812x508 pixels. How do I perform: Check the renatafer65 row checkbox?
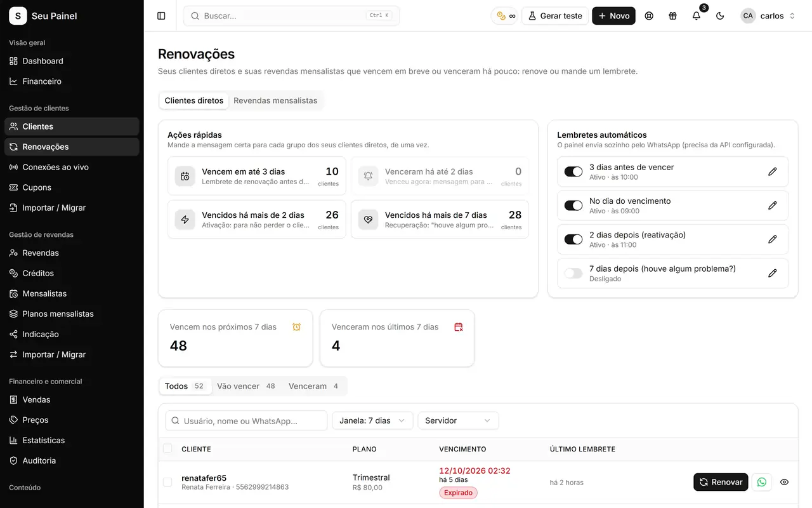167,482
